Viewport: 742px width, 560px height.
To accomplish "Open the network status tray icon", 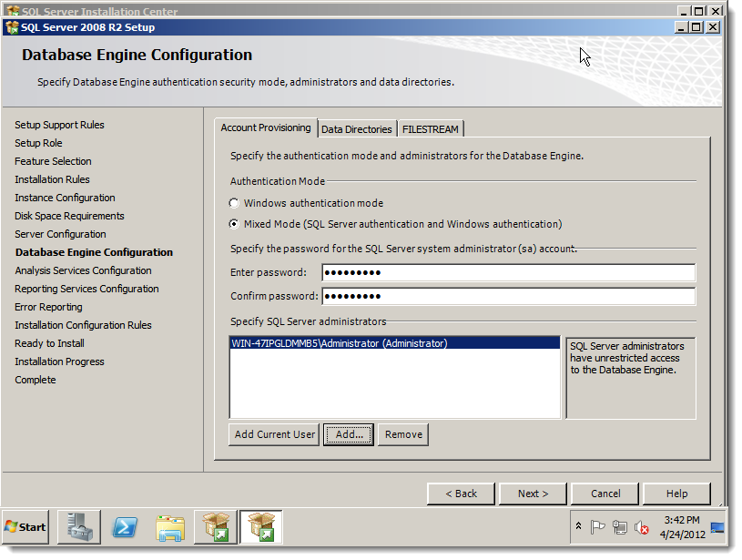I will click(x=619, y=527).
